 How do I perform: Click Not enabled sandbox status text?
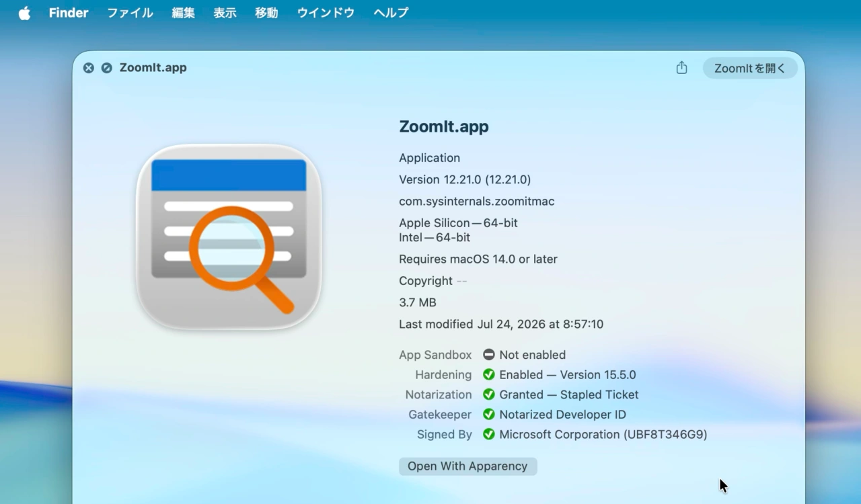point(533,355)
